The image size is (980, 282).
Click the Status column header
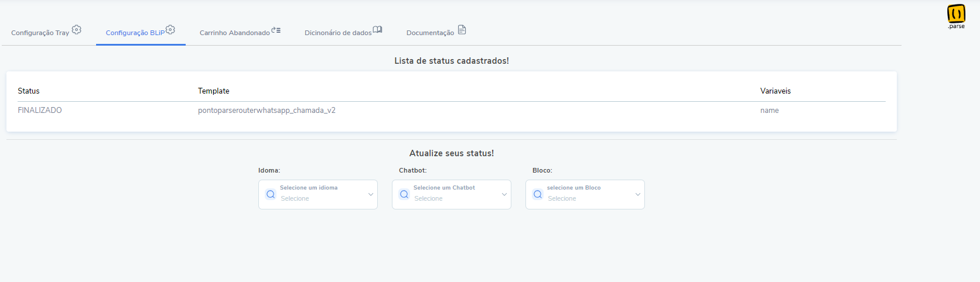click(x=29, y=91)
